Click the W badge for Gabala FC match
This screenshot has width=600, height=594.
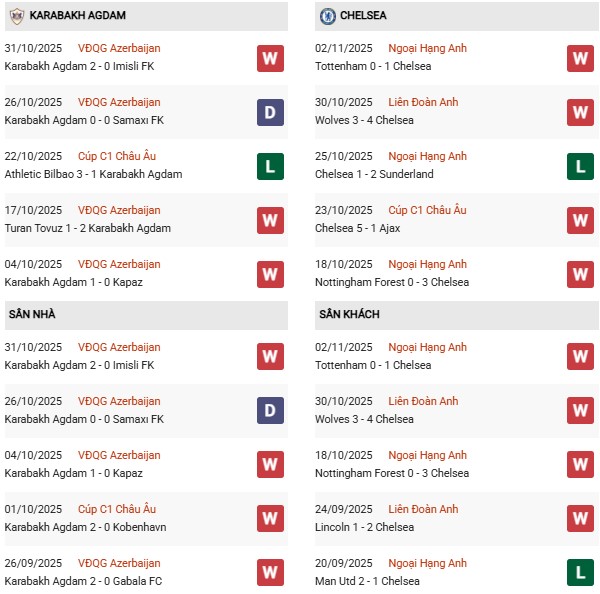point(270,573)
